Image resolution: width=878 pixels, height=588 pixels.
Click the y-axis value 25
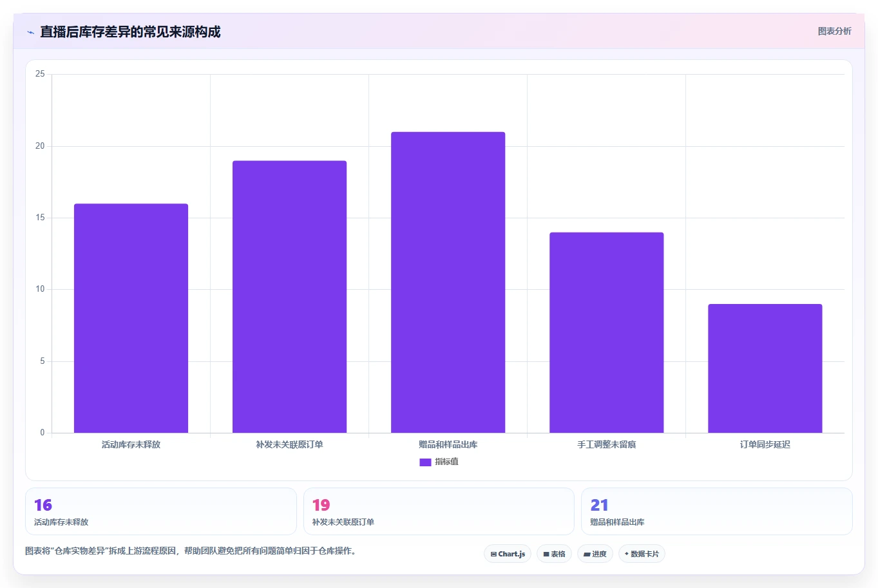40,74
